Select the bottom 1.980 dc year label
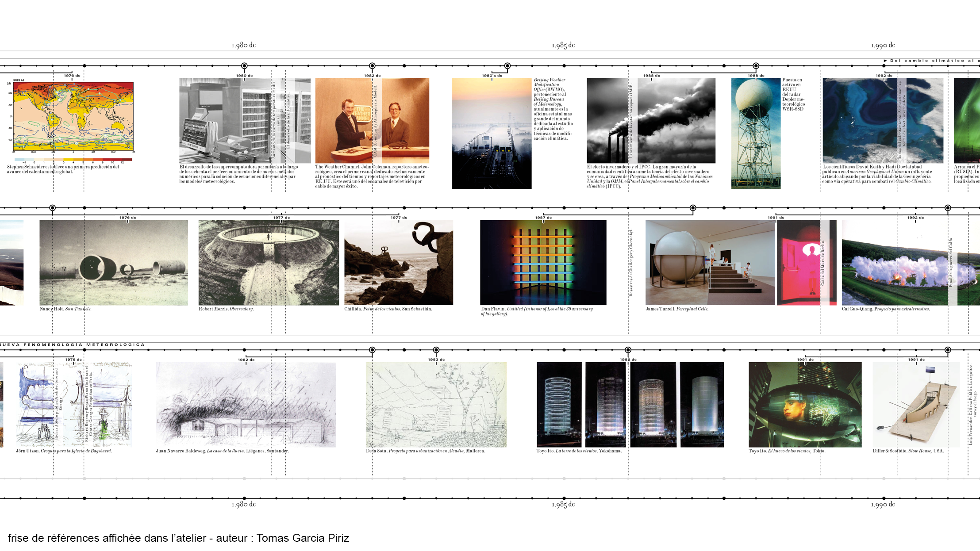The height and width of the screenshot is (551, 980). (244, 504)
